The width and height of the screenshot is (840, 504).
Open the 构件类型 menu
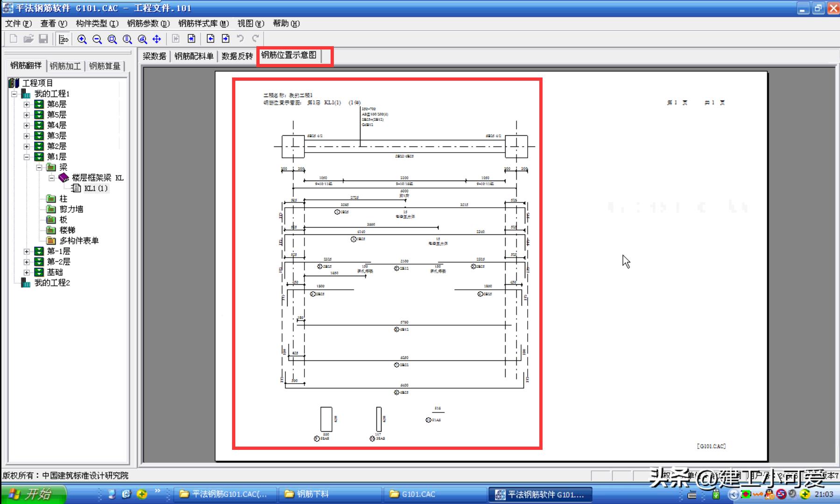click(97, 23)
